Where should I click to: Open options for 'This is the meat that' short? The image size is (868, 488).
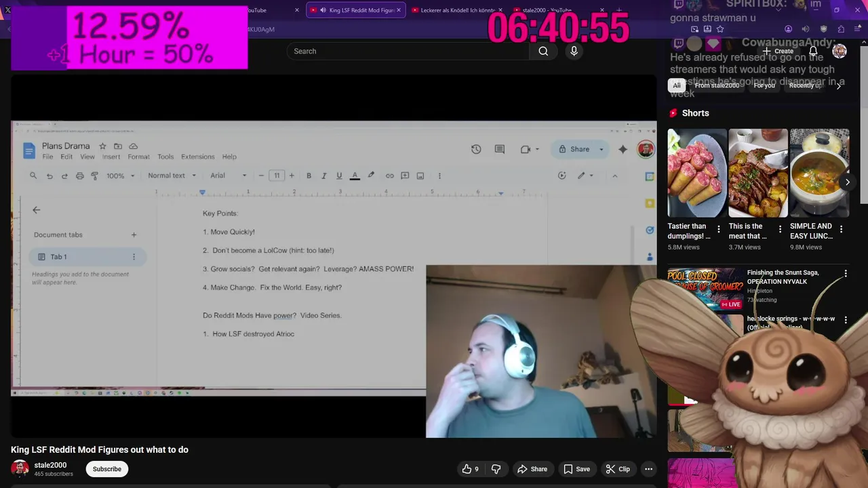(780, 229)
